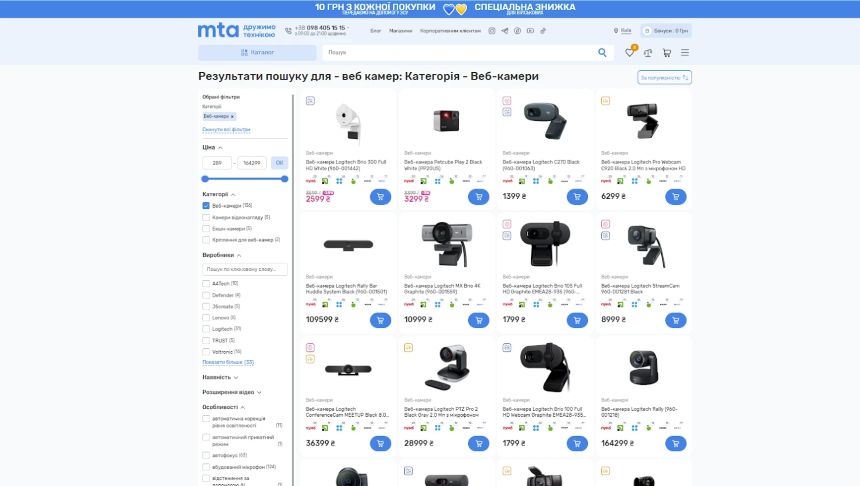Open the wishlist heart icon in header

click(x=629, y=53)
